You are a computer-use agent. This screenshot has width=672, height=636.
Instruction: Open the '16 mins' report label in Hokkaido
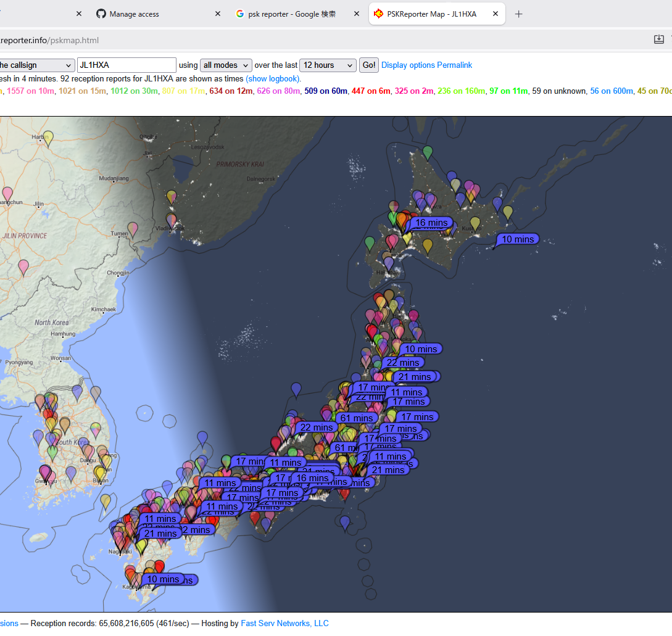click(431, 223)
